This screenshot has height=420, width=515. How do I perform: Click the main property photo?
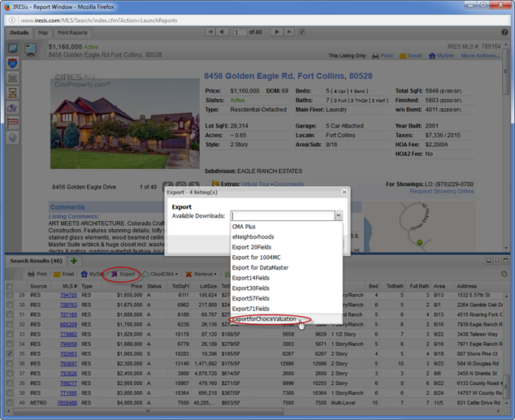(125, 123)
